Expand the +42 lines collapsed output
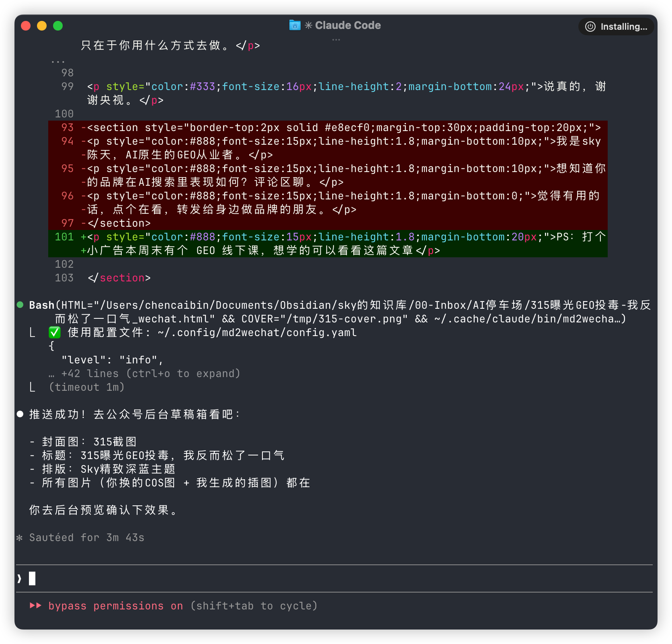This screenshot has width=672, height=644. (150, 373)
